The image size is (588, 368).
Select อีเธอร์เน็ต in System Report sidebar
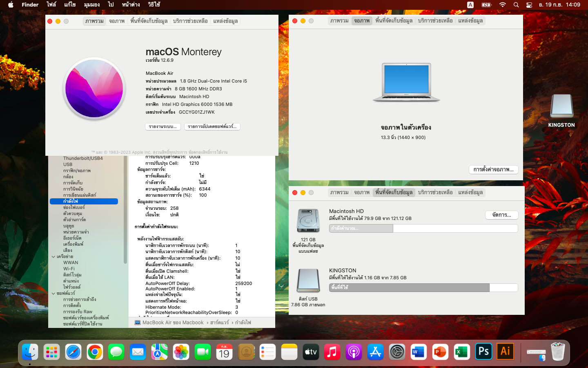coord(72,238)
